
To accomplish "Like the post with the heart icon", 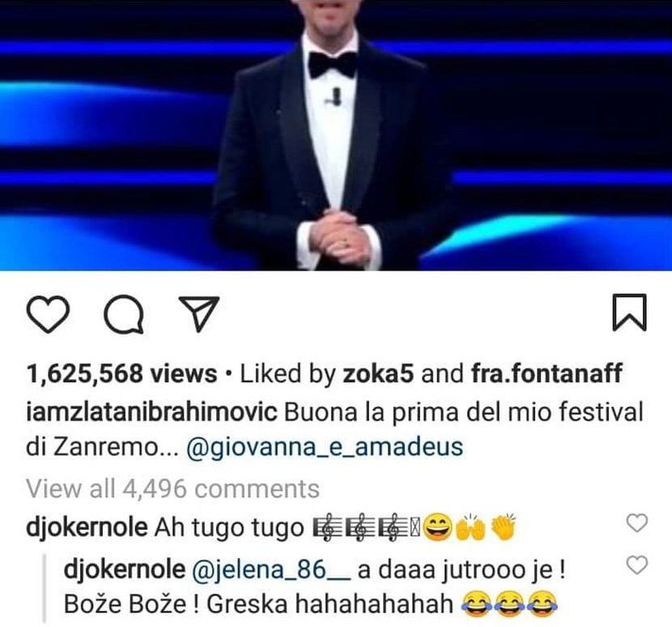I will 48,314.
